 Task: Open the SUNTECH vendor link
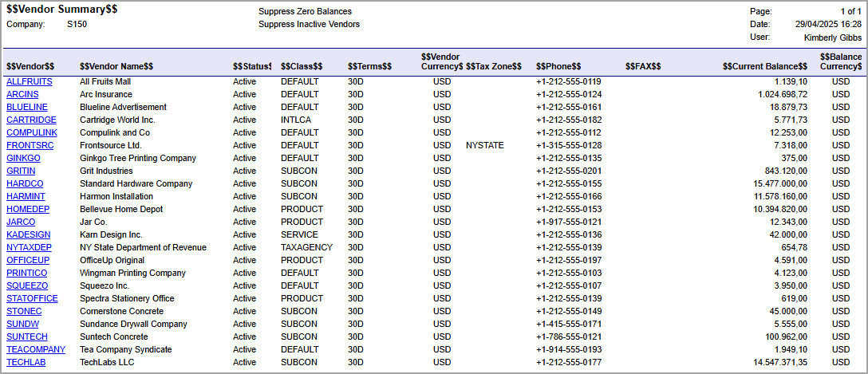tap(27, 337)
